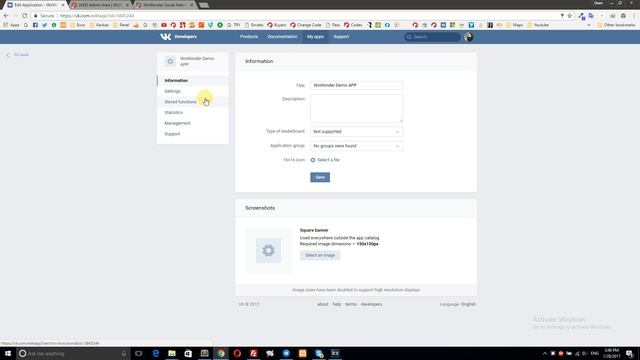Open the translate extension icon in toolbar
This screenshot has width=640, height=360.
point(591,16)
